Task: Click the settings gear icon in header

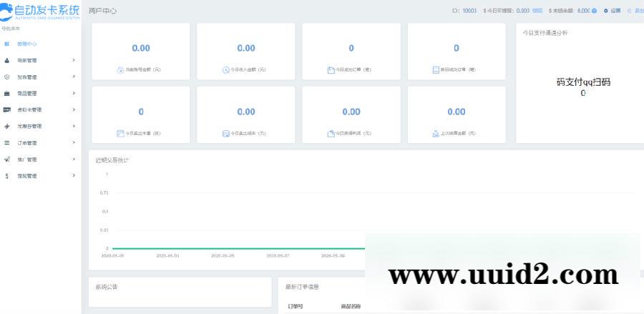Action: tap(605, 11)
